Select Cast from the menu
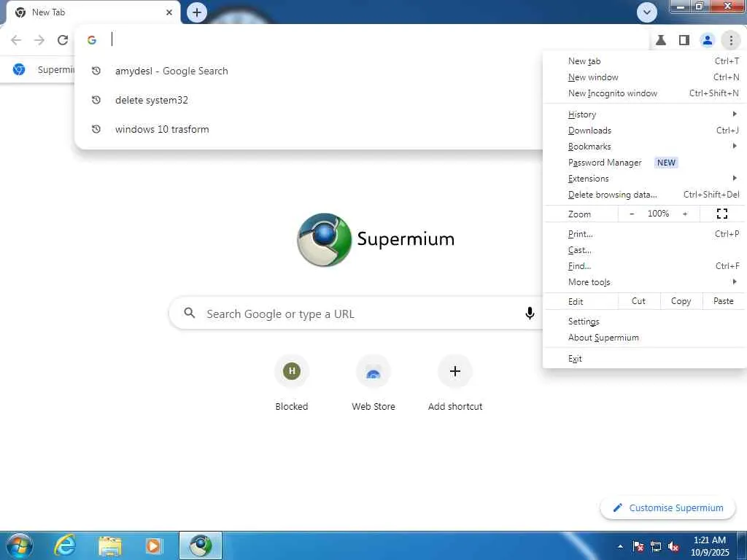The image size is (747, 560). click(645, 250)
